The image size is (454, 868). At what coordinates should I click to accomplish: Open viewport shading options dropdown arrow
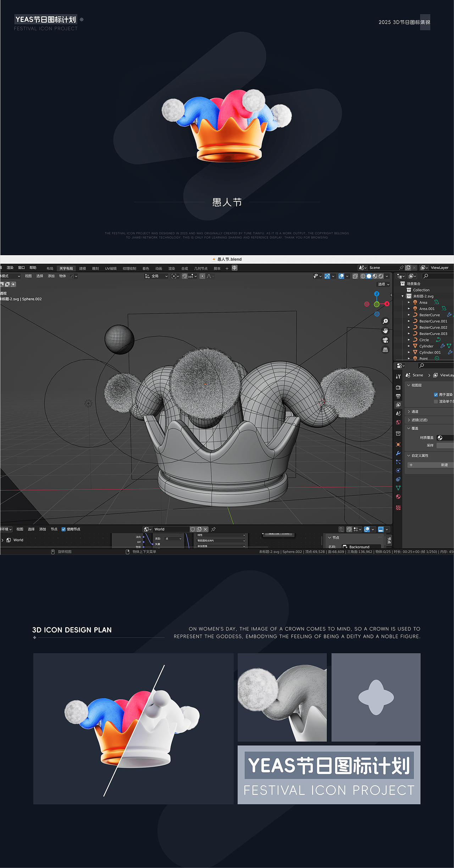(x=387, y=276)
